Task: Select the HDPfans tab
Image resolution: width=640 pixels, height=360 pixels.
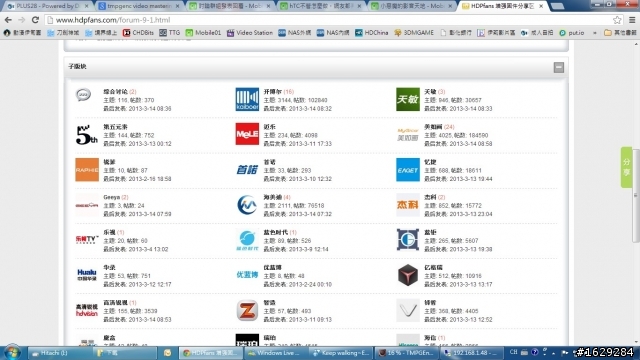Action: point(504,6)
